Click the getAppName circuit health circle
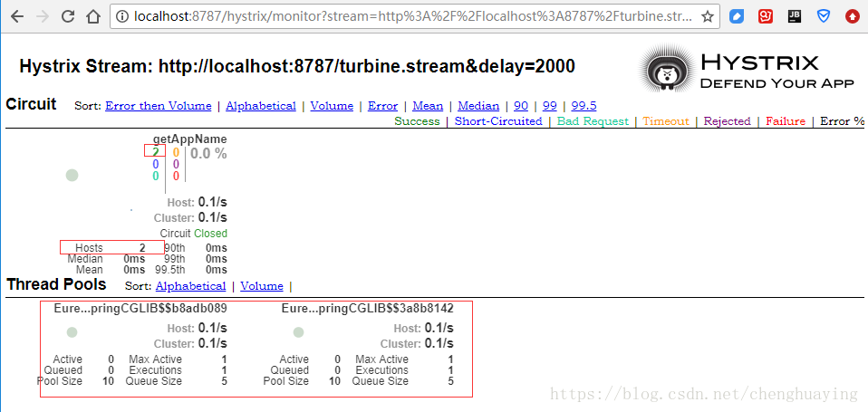868x412 pixels. coord(72,176)
